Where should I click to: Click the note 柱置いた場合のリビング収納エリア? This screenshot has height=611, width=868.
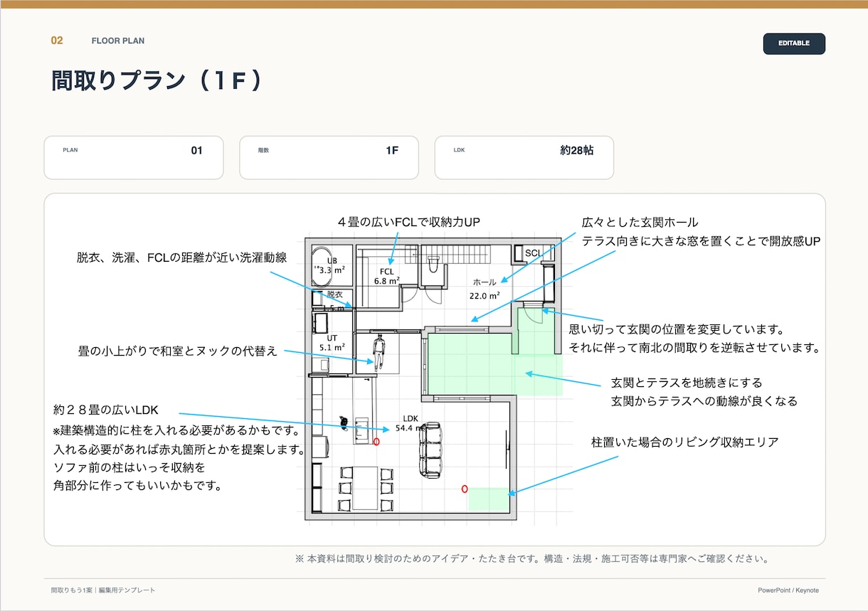685,442
